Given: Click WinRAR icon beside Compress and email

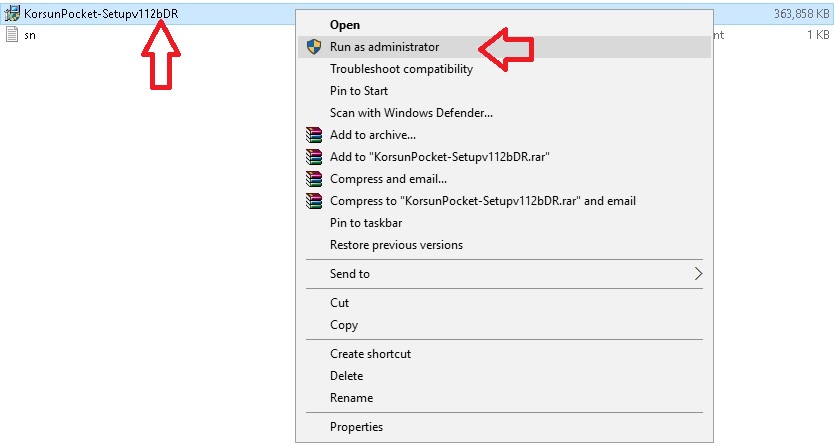Looking at the screenshot, I should (314, 179).
